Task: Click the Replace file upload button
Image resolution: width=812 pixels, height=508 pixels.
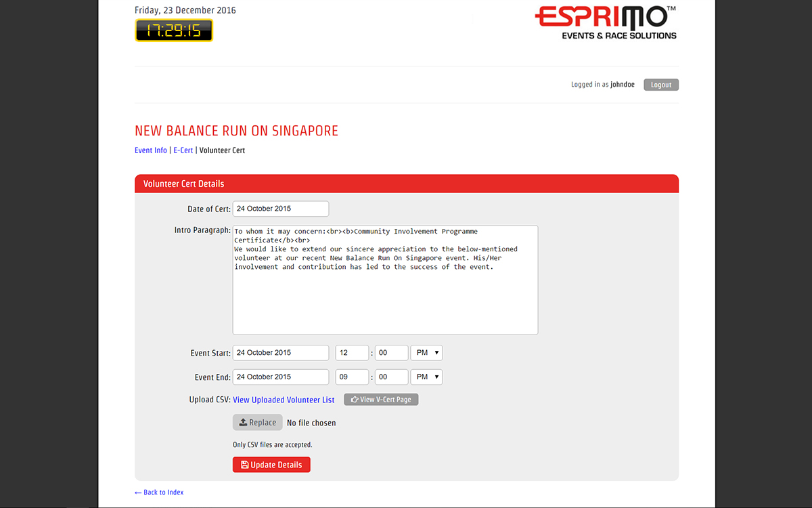Action: 258,423
